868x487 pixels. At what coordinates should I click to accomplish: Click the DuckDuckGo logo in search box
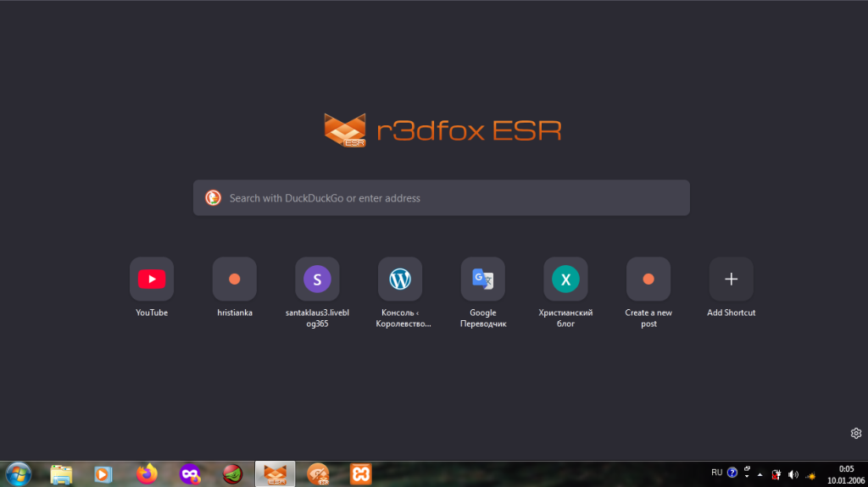(213, 197)
